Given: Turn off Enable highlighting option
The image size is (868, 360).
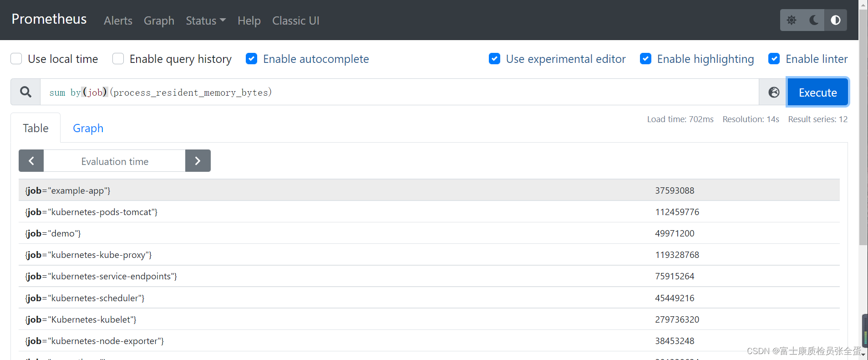Looking at the screenshot, I should pos(645,59).
